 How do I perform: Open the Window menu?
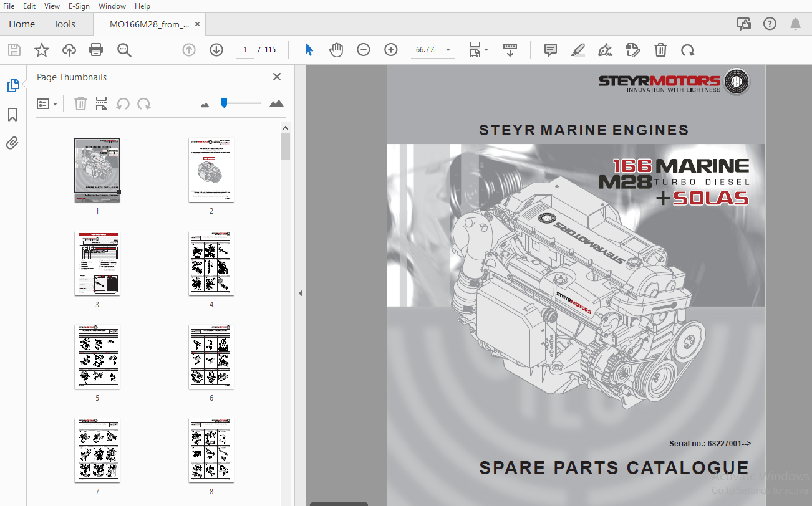click(x=112, y=6)
